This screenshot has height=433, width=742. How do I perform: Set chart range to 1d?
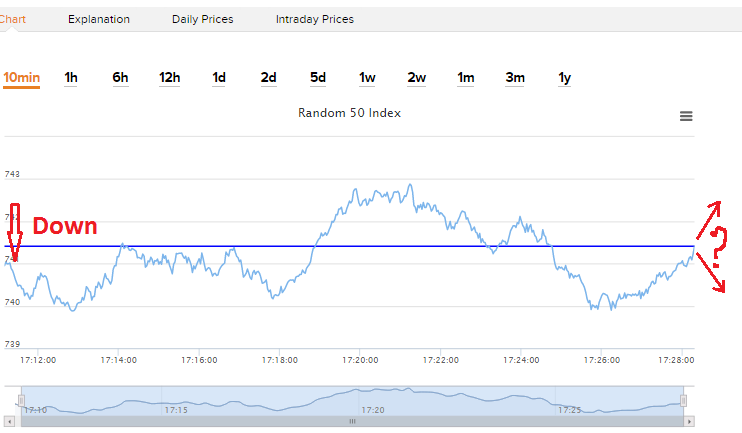pos(219,77)
